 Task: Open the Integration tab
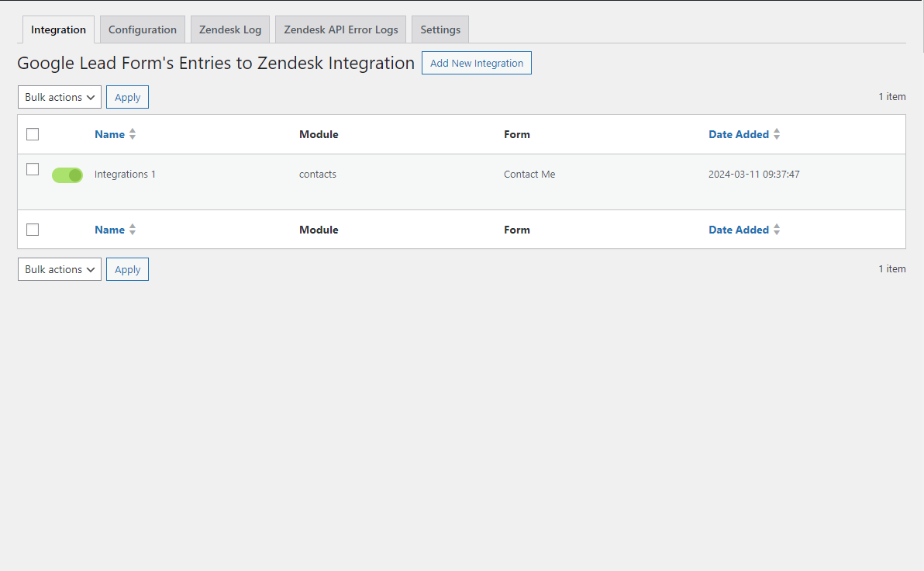pos(58,29)
